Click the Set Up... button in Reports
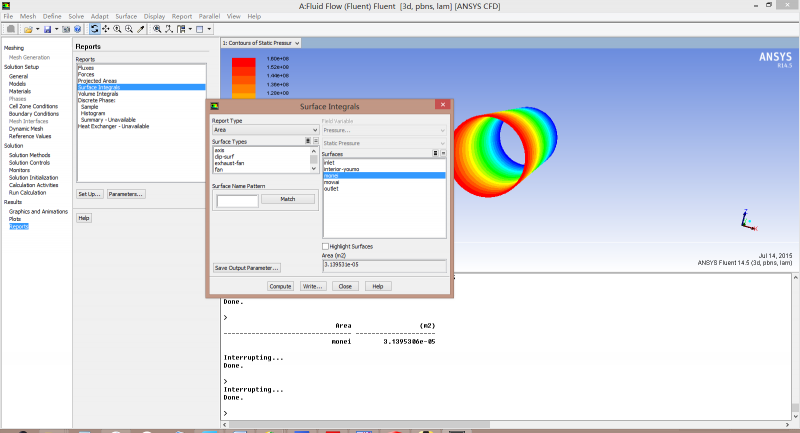This screenshot has width=800, height=433. (x=89, y=194)
